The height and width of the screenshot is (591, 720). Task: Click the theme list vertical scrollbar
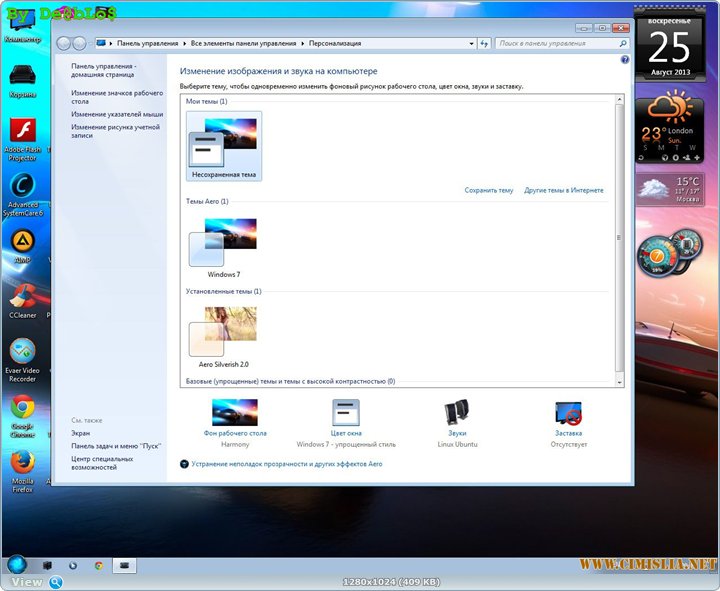[619, 240]
